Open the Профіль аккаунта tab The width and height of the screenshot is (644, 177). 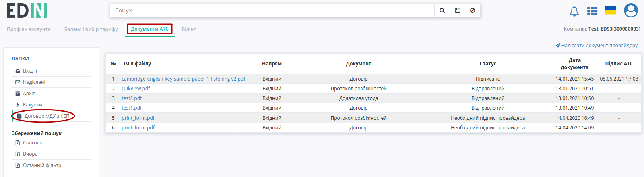29,29
